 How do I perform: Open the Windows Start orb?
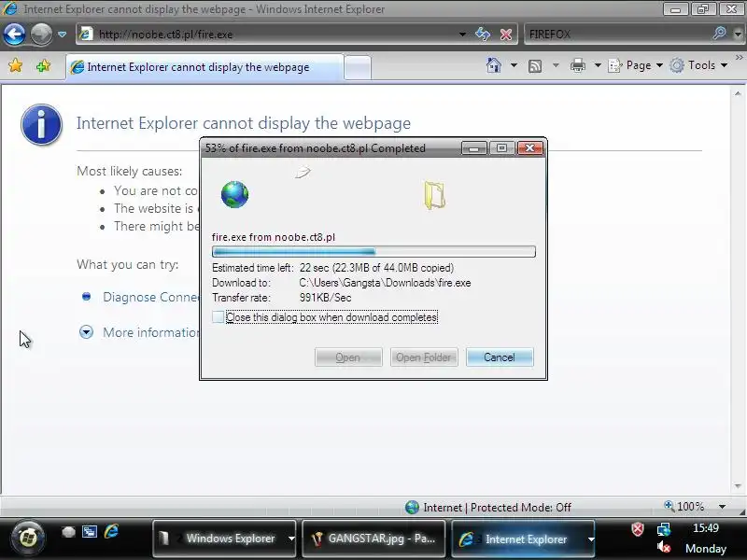click(28, 538)
